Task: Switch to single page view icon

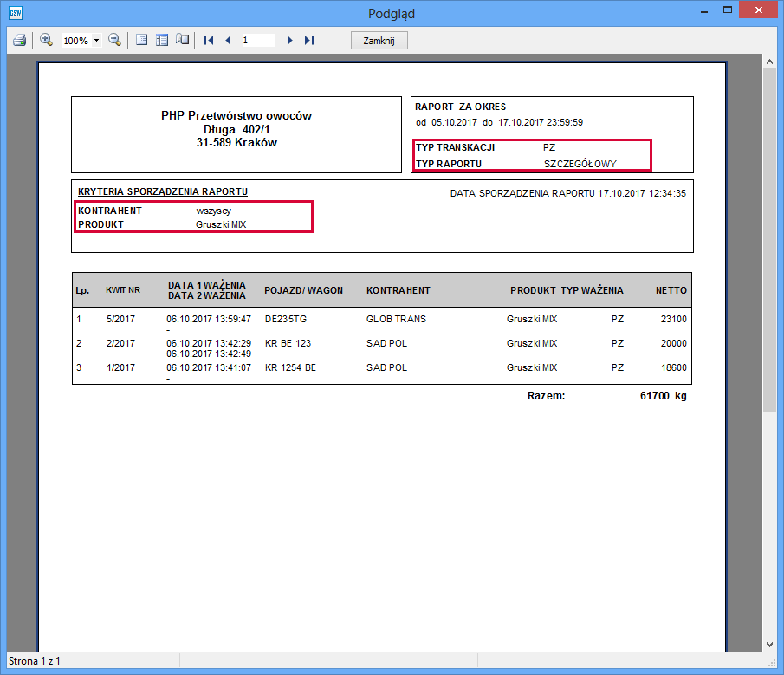Action: pyautogui.click(x=142, y=40)
